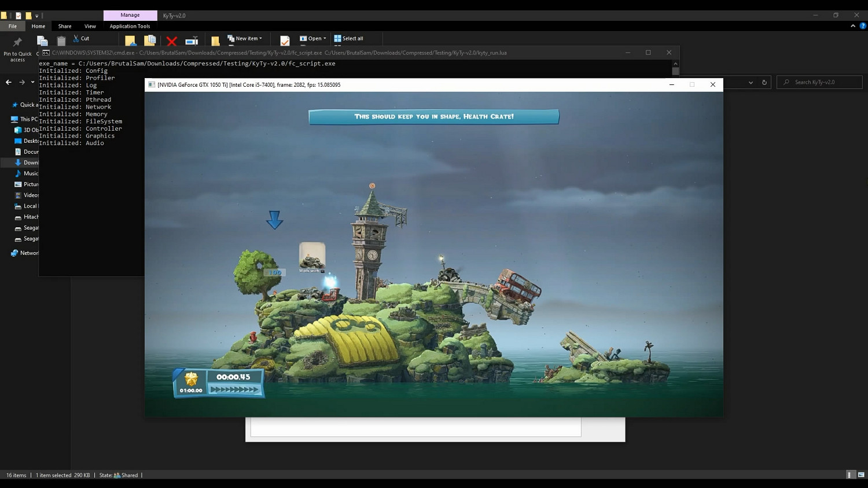The width and height of the screenshot is (868, 488).
Task: Toggle large icons view in status bar
Action: tap(861, 475)
